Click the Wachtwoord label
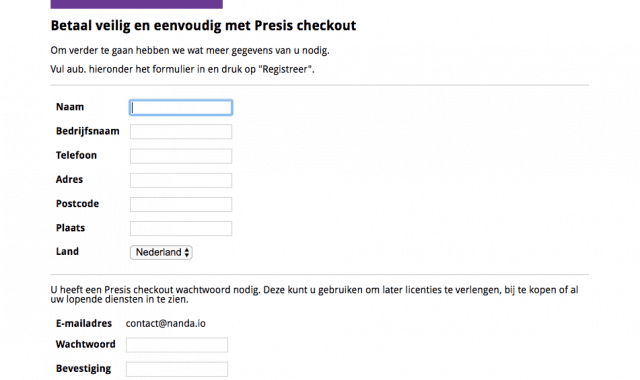This screenshot has height=380, width=640. click(x=86, y=344)
